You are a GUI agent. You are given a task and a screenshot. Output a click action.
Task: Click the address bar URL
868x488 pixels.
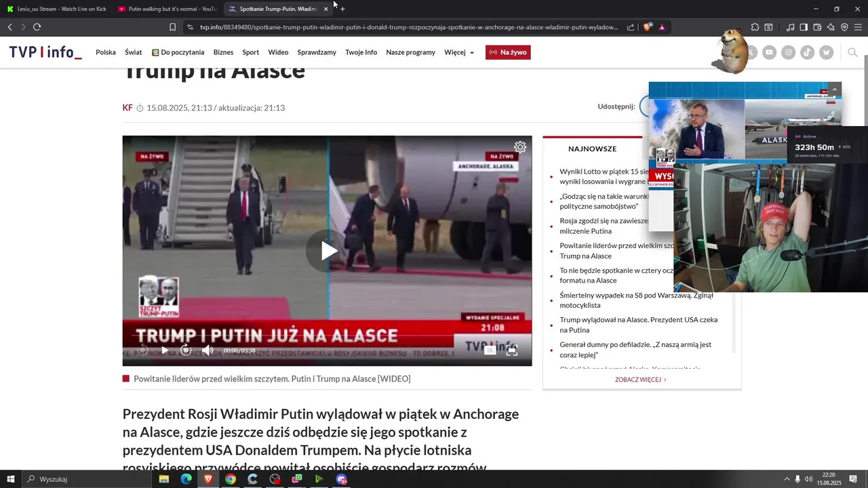[409, 27]
